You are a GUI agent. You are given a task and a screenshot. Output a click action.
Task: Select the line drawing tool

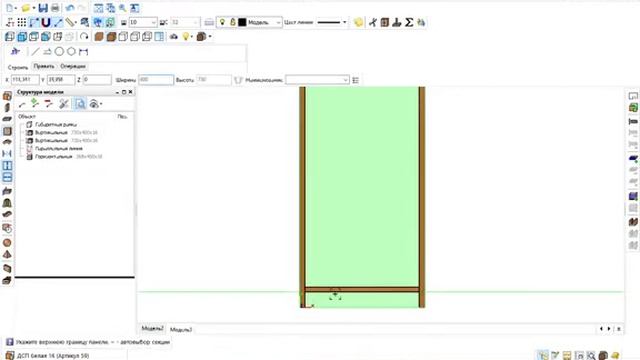[36, 51]
